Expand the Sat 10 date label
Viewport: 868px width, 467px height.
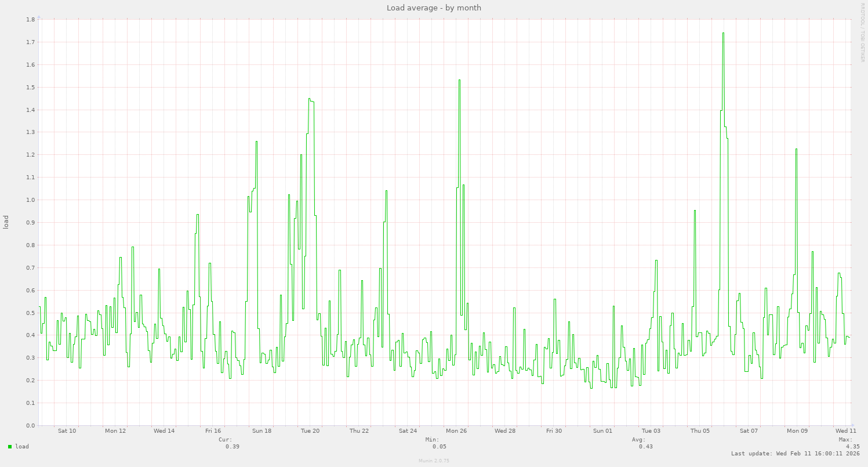[66, 431]
